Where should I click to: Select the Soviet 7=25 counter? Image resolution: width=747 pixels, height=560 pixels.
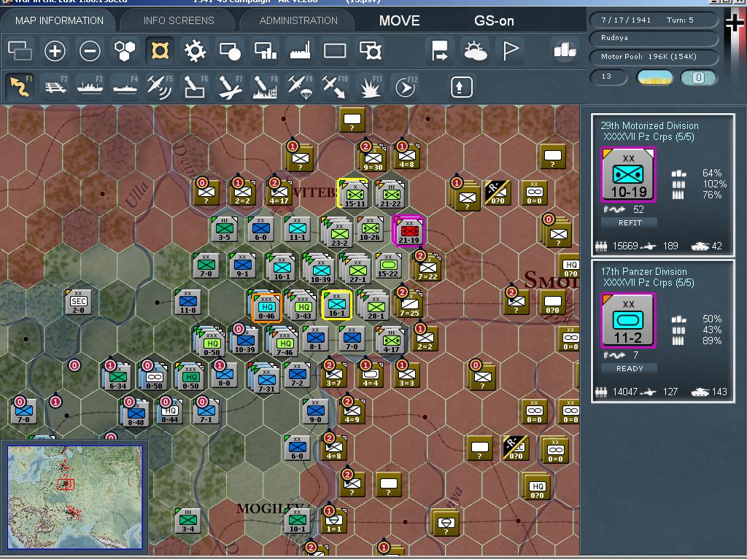(410, 304)
